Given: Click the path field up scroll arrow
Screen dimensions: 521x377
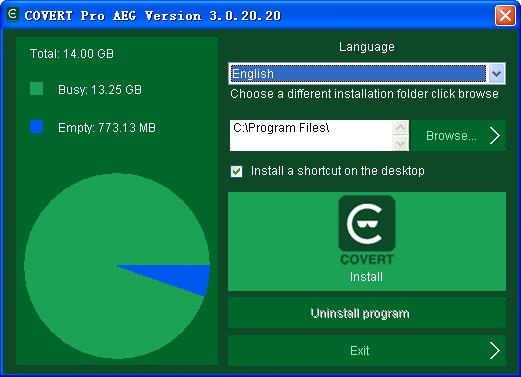Looking at the screenshot, I should pos(401,128).
